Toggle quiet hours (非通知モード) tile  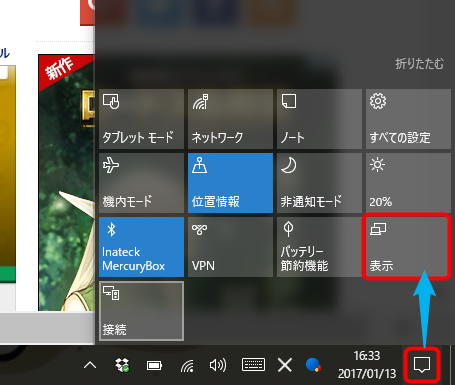pos(319,183)
